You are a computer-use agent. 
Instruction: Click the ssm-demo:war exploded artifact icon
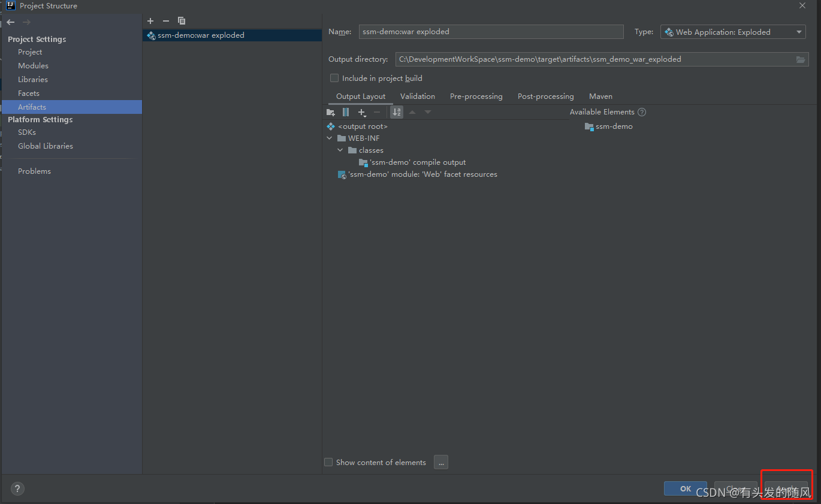pyautogui.click(x=152, y=35)
